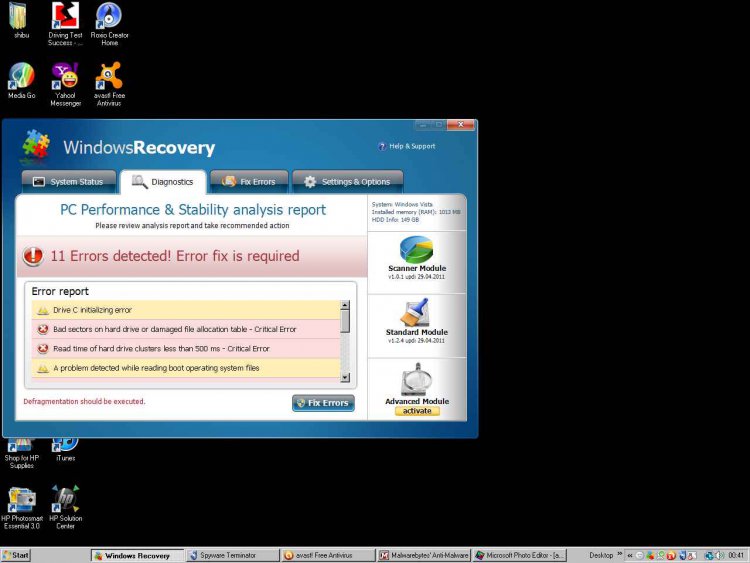
Task: Switch to Spyware Terminator taskbar item
Action: click(233, 555)
